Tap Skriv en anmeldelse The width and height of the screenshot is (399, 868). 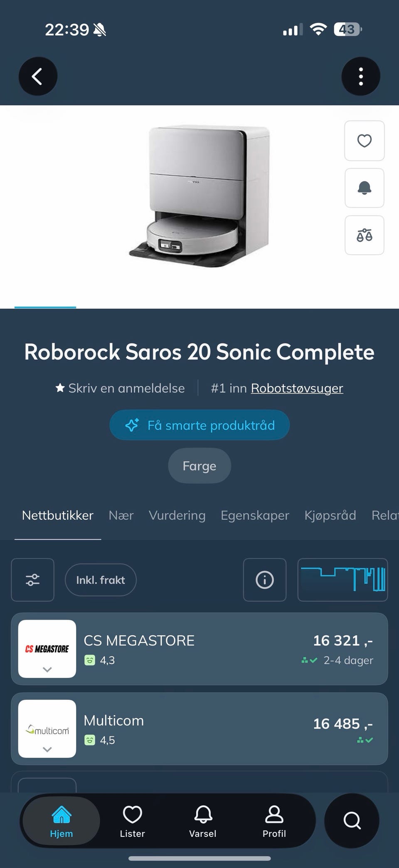(120, 388)
